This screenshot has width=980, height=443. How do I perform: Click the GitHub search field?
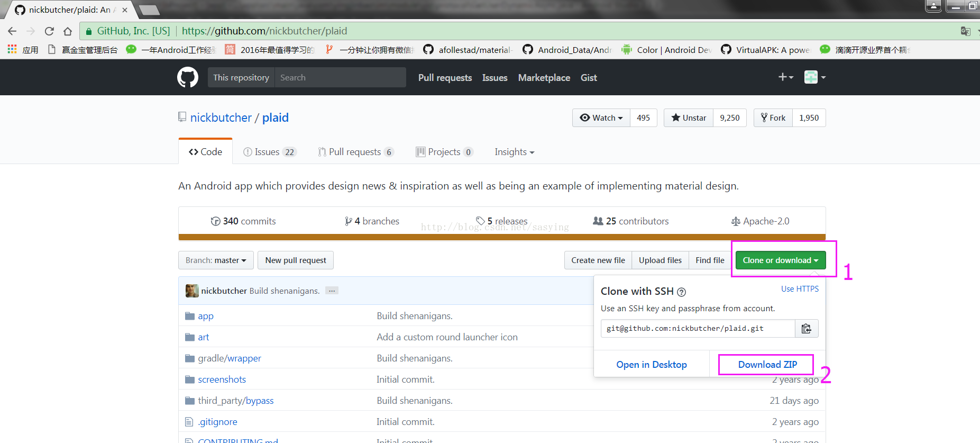pos(340,77)
